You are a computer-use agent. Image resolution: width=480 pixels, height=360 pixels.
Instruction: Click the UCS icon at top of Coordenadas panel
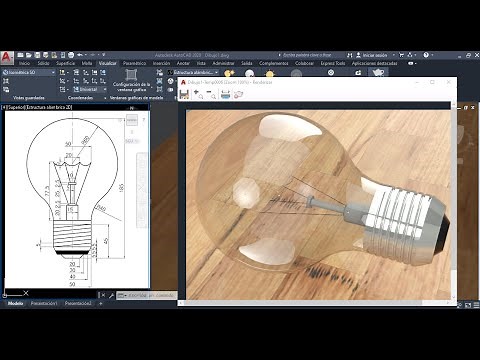[62, 72]
